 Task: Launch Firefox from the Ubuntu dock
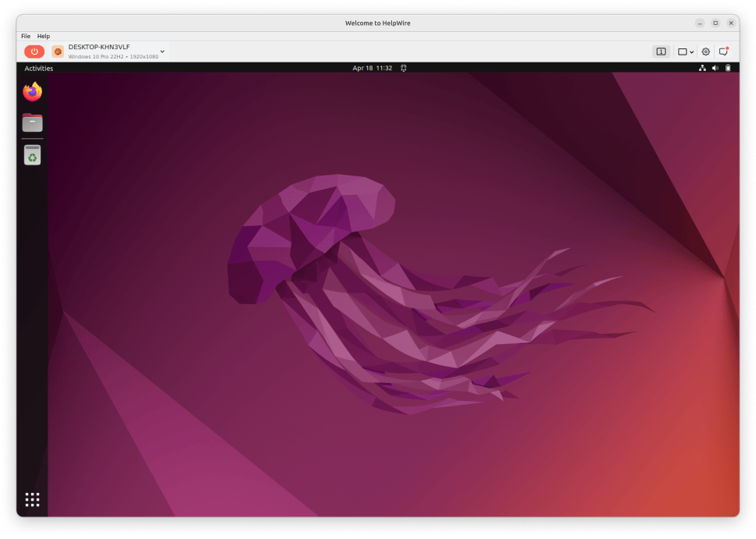click(x=32, y=92)
